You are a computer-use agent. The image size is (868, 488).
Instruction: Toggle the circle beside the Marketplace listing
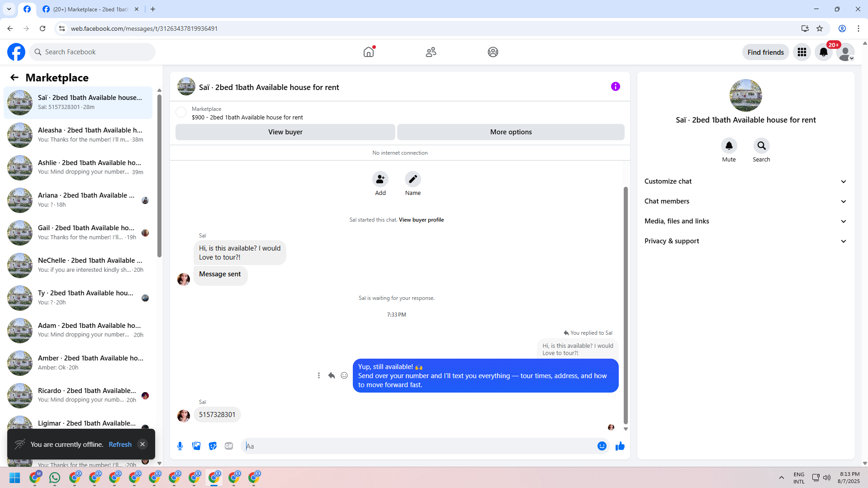(x=181, y=112)
